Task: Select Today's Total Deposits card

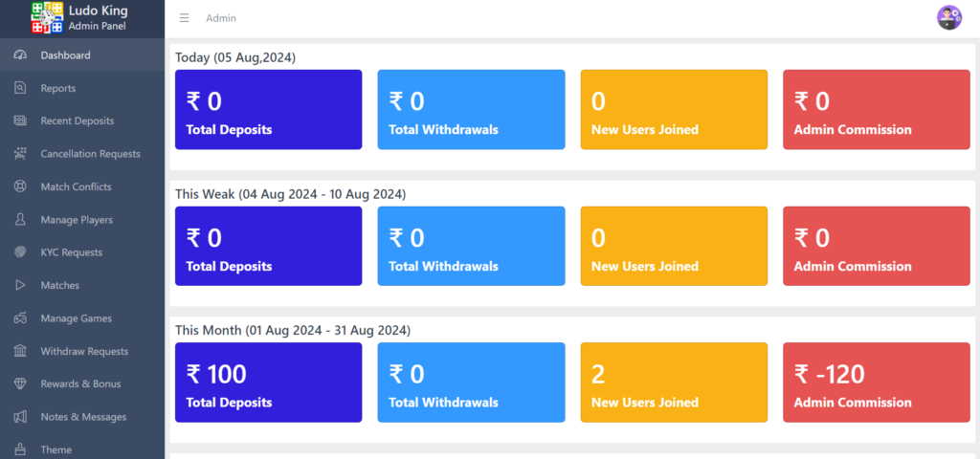Action: tap(268, 109)
